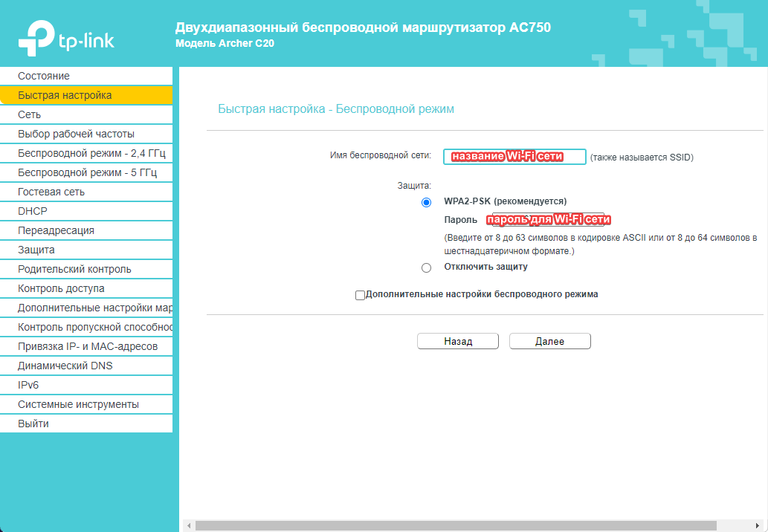Open Системные инструменты menu
This screenshot has height=532, width=768.
pyautogui.click(x=78, y=404)
